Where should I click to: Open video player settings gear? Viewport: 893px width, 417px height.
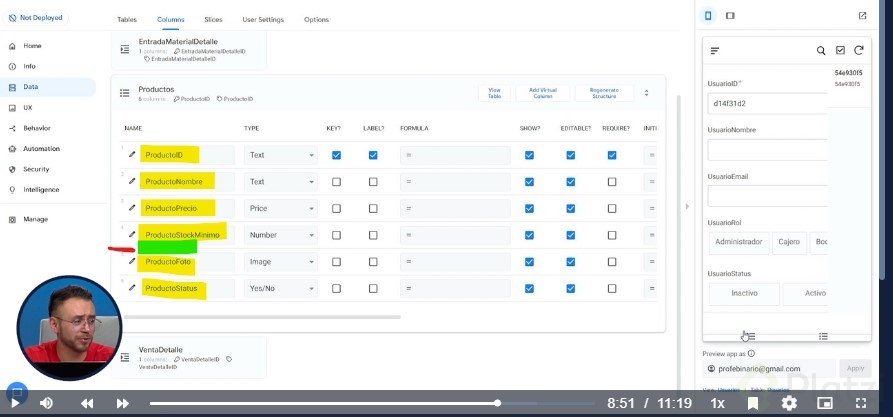[789, 403]
